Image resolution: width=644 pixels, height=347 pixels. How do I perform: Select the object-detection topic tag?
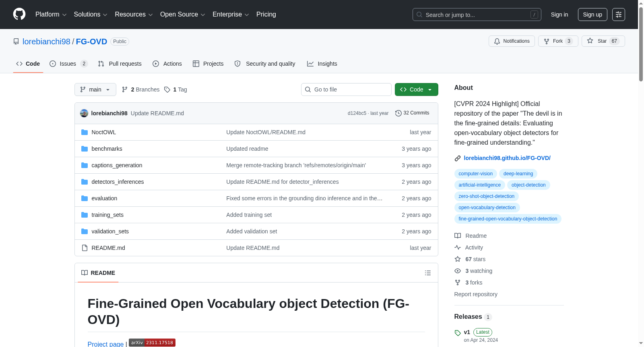point(528,185)
